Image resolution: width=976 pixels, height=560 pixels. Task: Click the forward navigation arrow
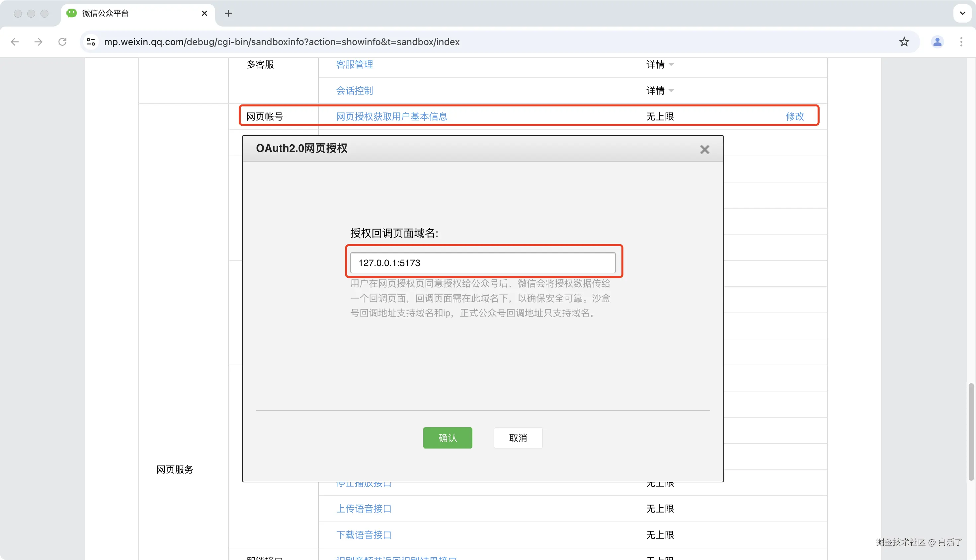[x=38, y=42]
